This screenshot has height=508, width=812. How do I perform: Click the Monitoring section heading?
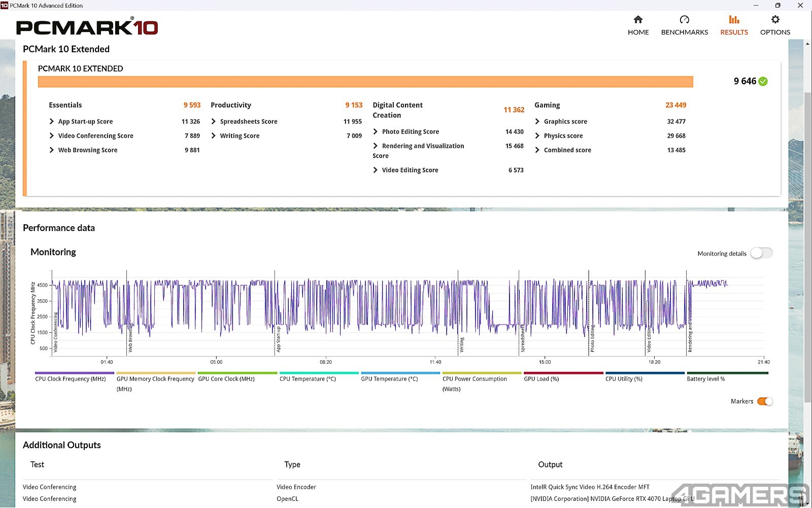pyautogui.click(x=53, y=252)
